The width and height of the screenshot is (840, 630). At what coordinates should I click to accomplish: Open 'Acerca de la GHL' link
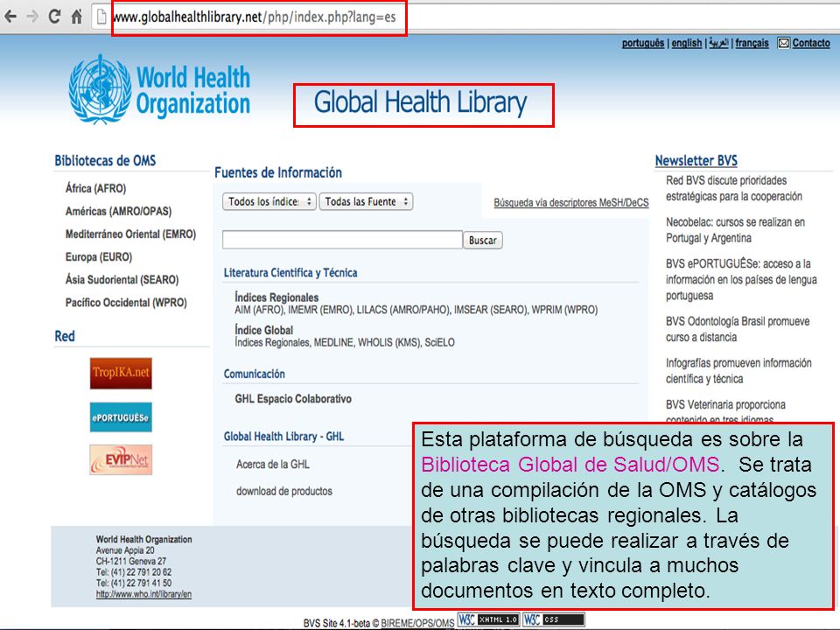(273, 465)
